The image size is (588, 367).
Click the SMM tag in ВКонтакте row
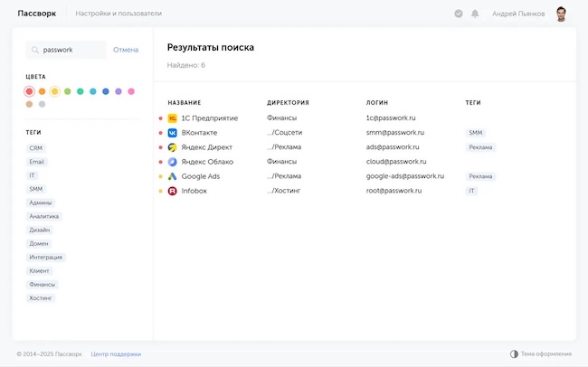[476, 133]
